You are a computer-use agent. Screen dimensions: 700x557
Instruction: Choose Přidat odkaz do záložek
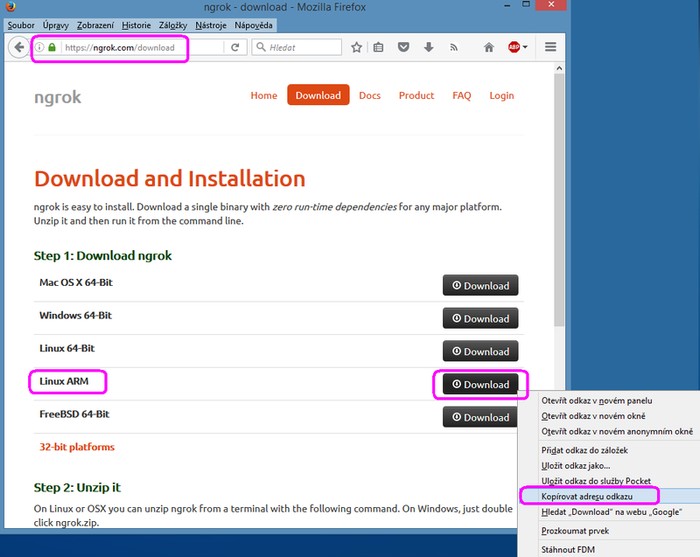click(x=609, y=450)
